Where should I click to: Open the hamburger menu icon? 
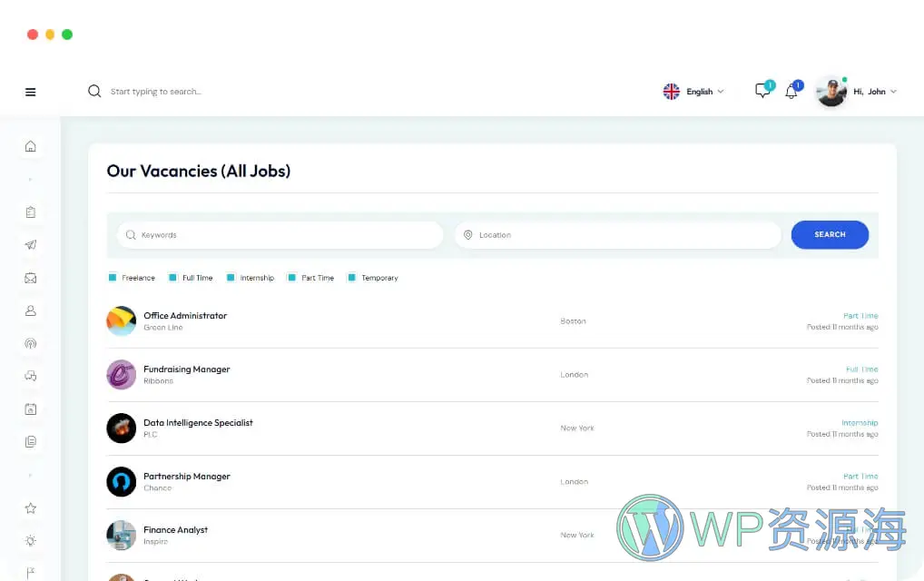point(31,92)
